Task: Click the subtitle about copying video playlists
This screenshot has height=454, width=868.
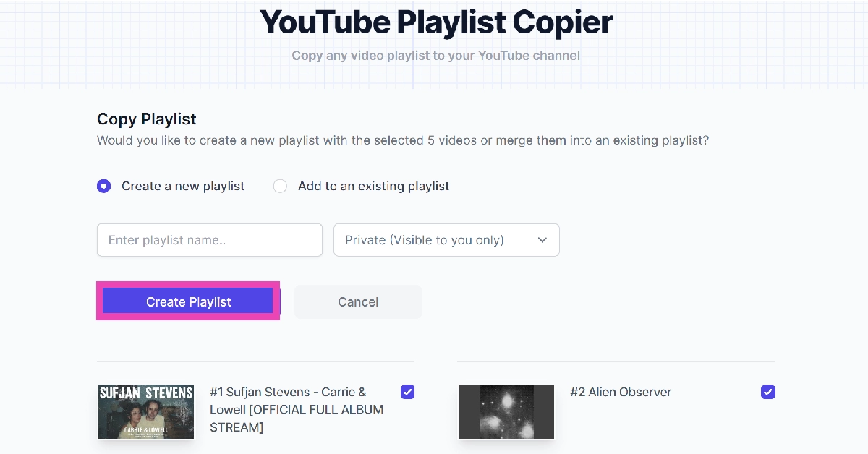Action: (435, 56)
